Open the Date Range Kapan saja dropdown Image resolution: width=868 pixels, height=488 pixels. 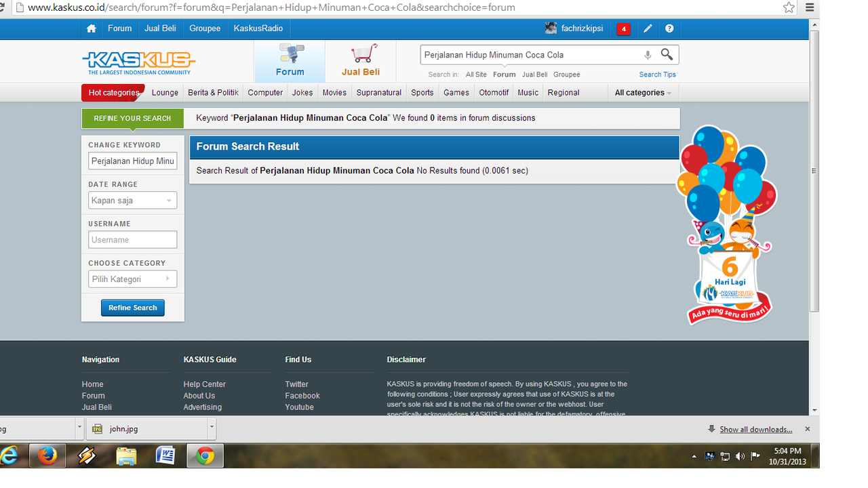tap(132, 201)
